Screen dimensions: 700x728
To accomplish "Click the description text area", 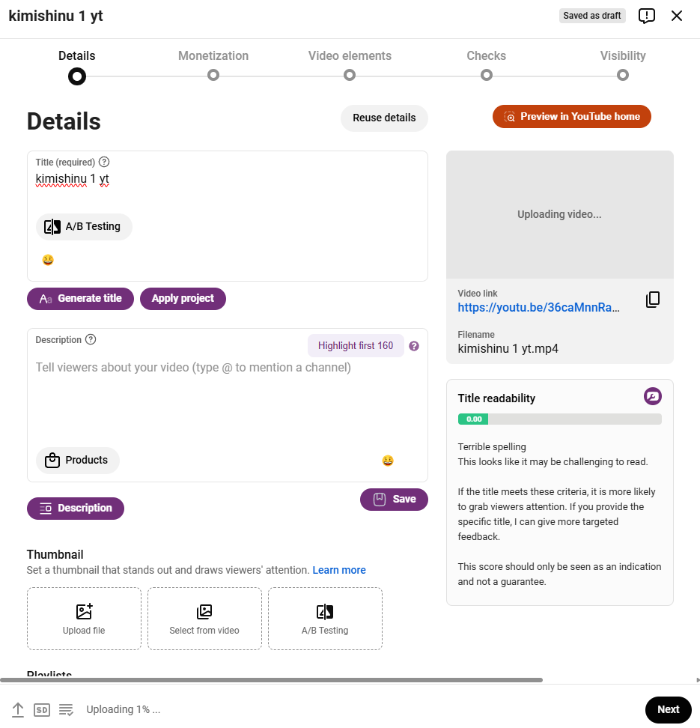I will (227, 399).
